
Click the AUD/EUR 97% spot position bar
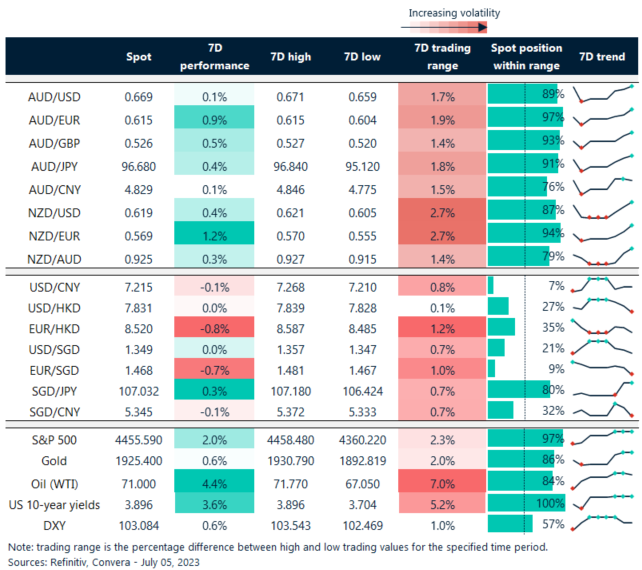pos(524,119)
